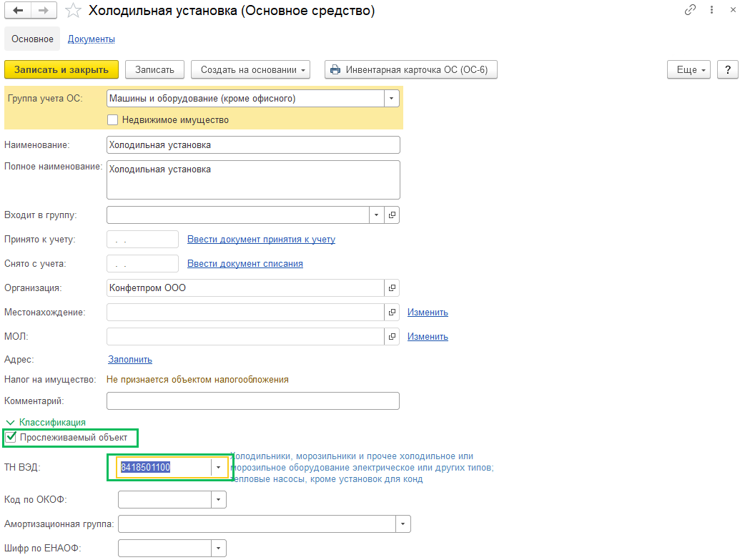Open the 'Код по ОКОФ' dropdown
Viewport: 745px width, 560px height.
219,500
